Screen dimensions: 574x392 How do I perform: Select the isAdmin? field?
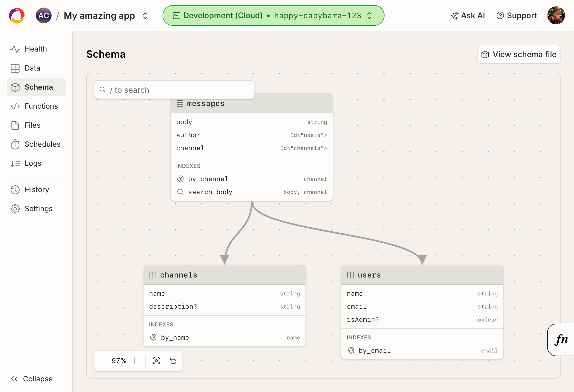click(422, 320)
